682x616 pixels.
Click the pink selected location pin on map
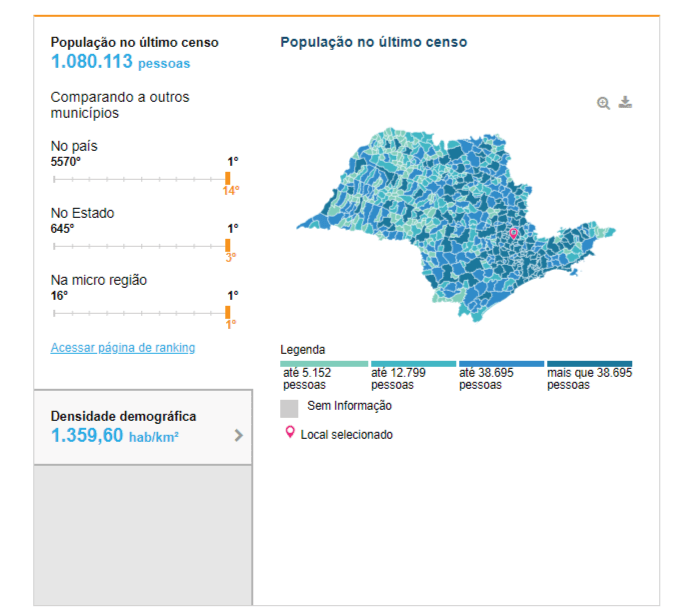(513, 234)
